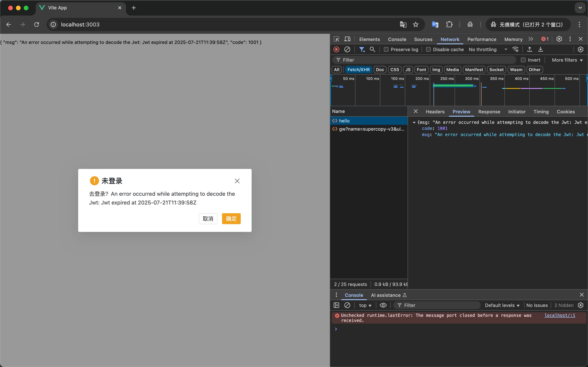Image resolution: width=588 pixels, height=367 pixels.
Task: Enable Preserve log checkbox
Action: [386, 50]
